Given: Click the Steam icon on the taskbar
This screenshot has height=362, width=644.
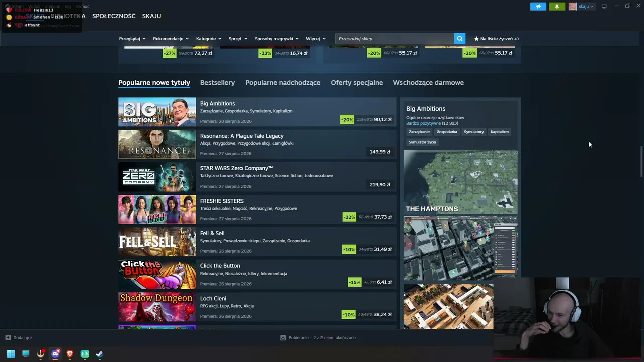Looking at the screenshot, I should pyautogui.click(x=99, y=354).
